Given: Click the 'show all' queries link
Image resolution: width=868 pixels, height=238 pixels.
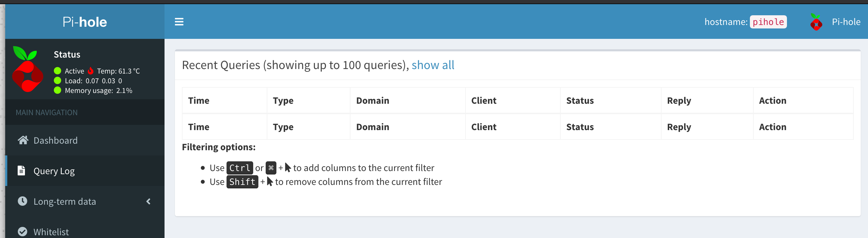Looking at the screenshot, I should [433, 65].
